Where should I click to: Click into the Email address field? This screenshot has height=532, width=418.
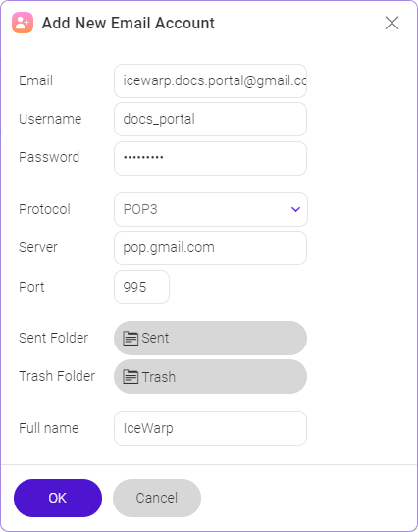point(210,81)
